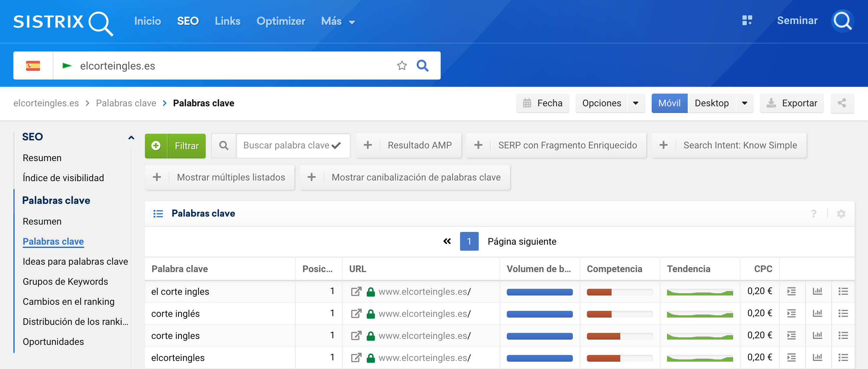Click the round search icon beside Seminar

842,21
